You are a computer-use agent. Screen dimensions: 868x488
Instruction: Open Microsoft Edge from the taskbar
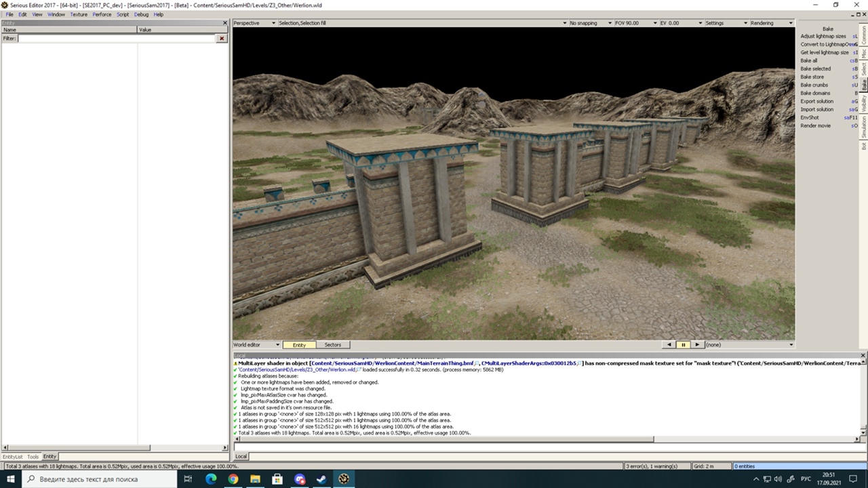pyautogui.click(x=211, y=479)
